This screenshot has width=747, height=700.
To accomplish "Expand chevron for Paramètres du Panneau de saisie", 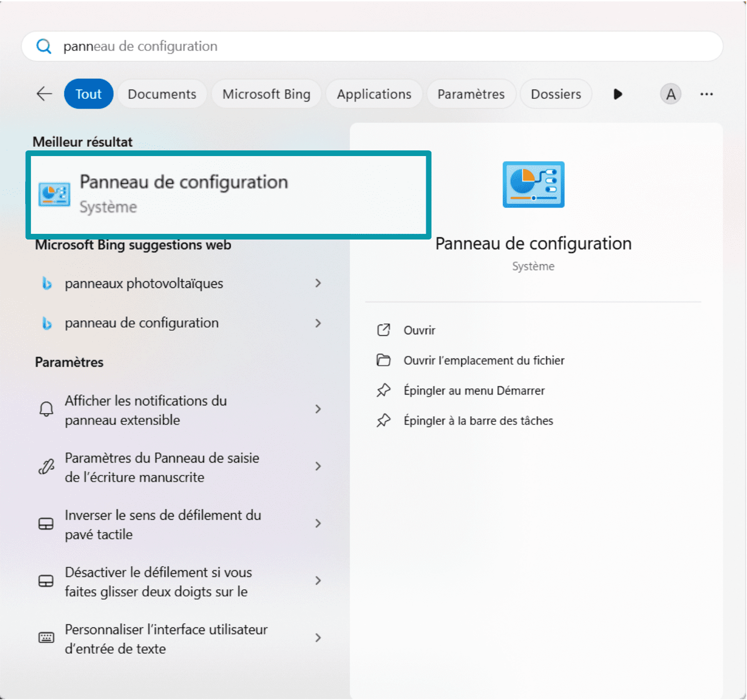I will 318,467.
